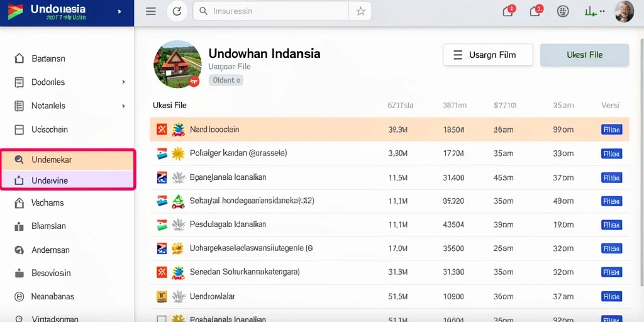
Task: Open first notification icon with red badge
Action: (x=508, y=11)
